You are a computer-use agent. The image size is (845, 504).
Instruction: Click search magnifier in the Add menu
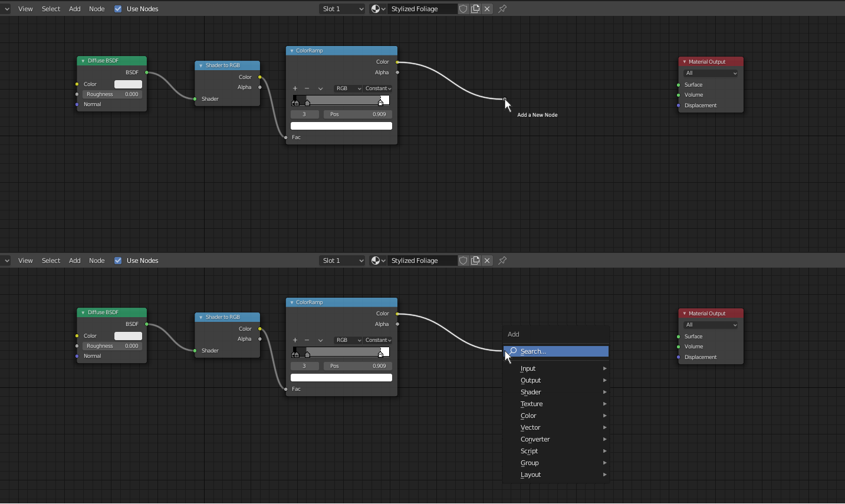coord(514,351)
